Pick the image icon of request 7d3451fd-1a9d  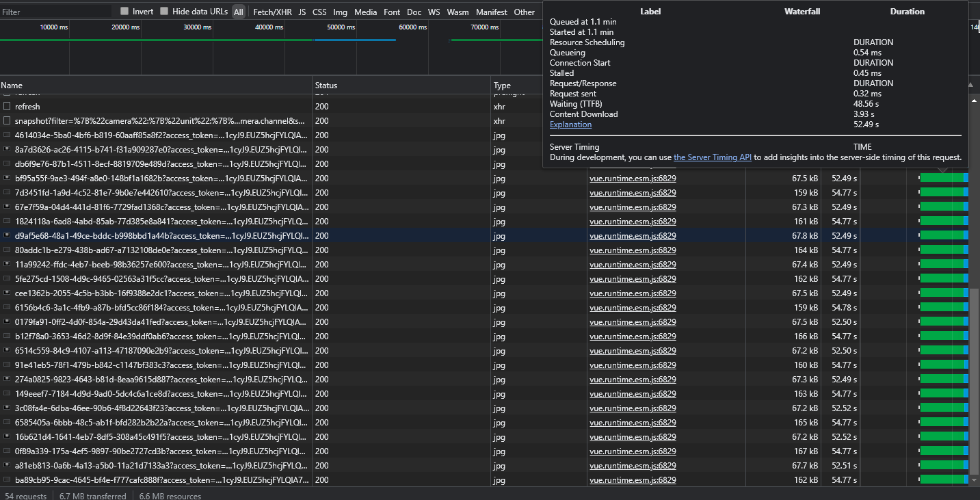coord(7,193)
